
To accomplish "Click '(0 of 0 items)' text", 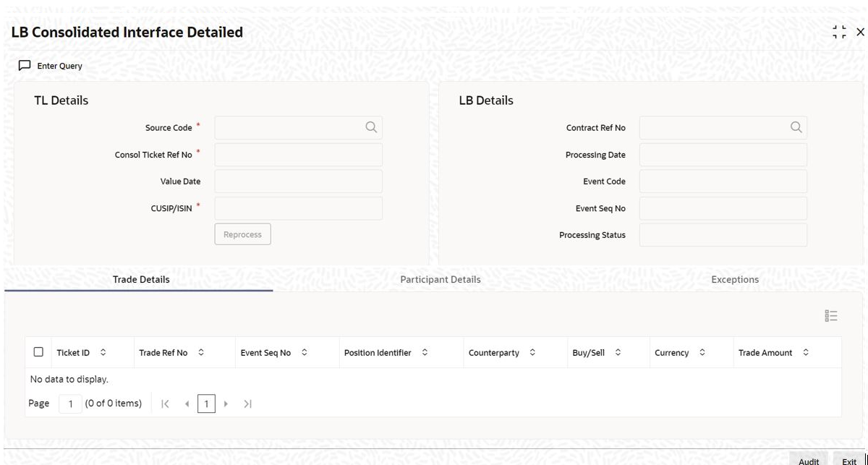I will [x=114, y=404].
